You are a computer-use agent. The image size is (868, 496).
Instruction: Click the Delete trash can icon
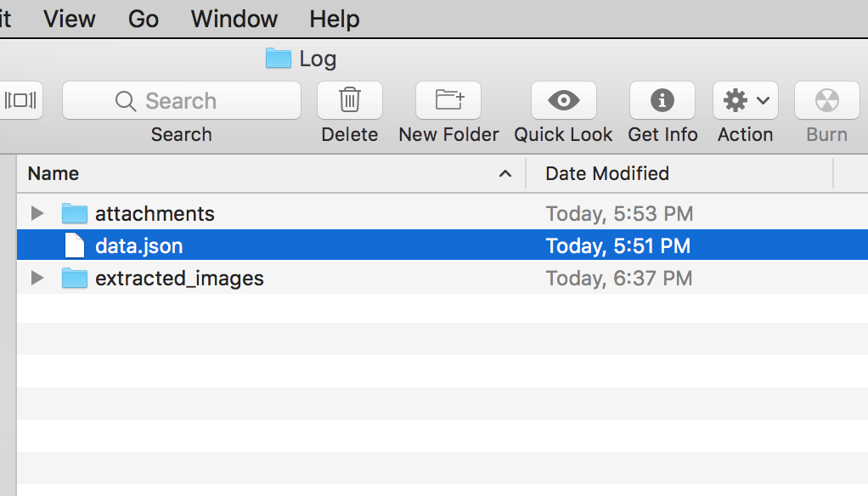pyautogui.click(x=349, y=100)
